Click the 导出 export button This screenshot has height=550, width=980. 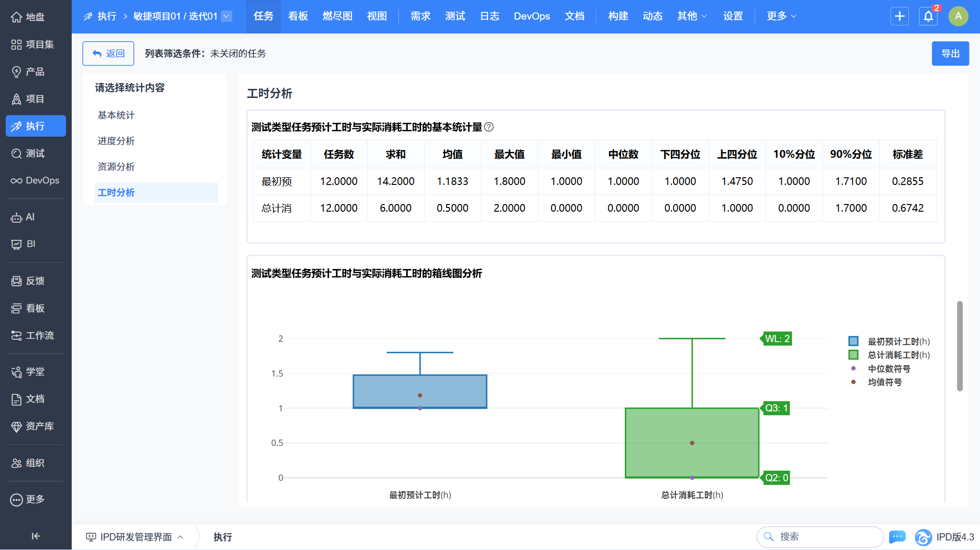tap(950, 54)
